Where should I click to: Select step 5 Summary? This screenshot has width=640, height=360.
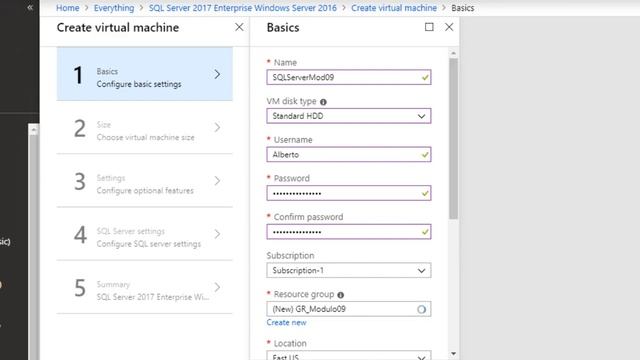point(144,287)
